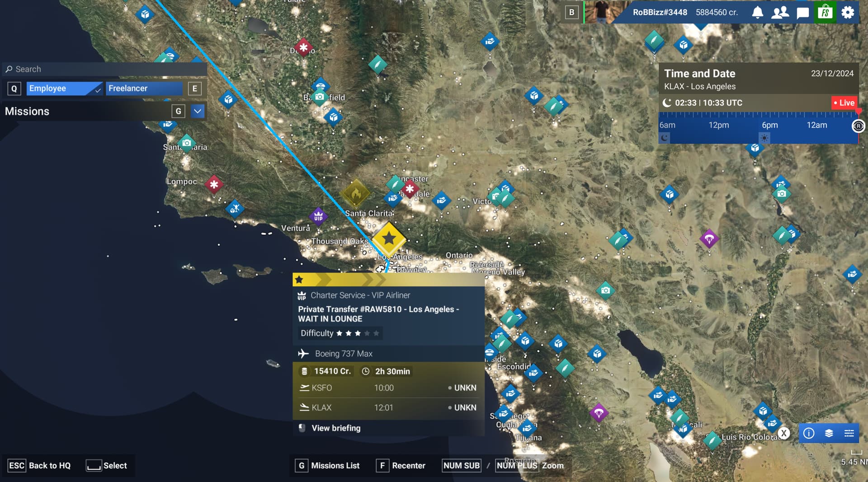Image resolution: width=868 pixels, height=482 pixels.
Task: Click the B key shortcut button
Action: click(x=571, y=12)
